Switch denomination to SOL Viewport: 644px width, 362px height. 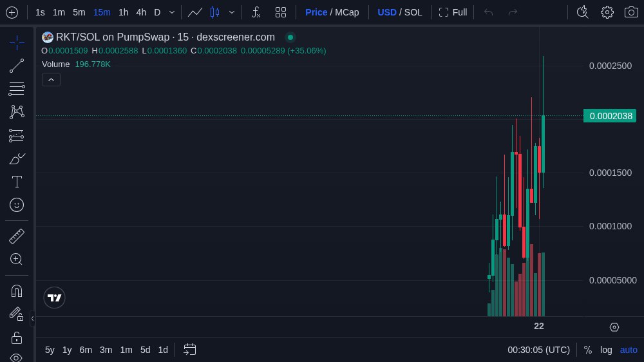[413, 12]
